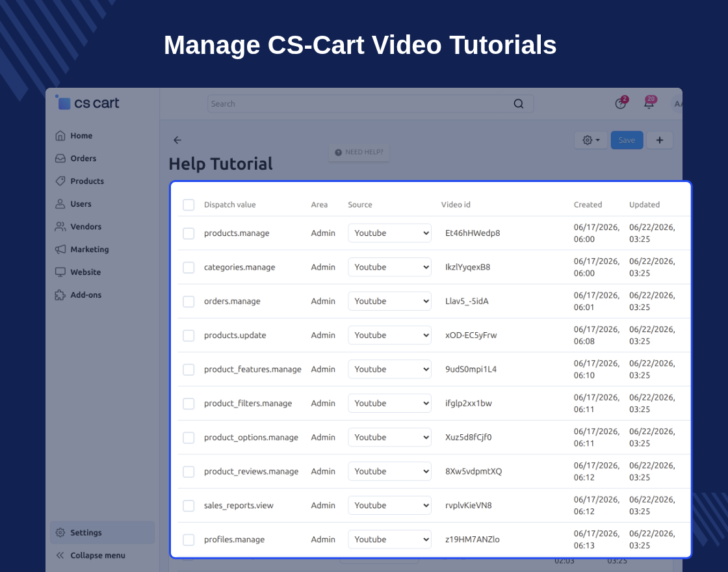Check the product_options.manage row checkbox
728x572 pixels.
(188, 437)
